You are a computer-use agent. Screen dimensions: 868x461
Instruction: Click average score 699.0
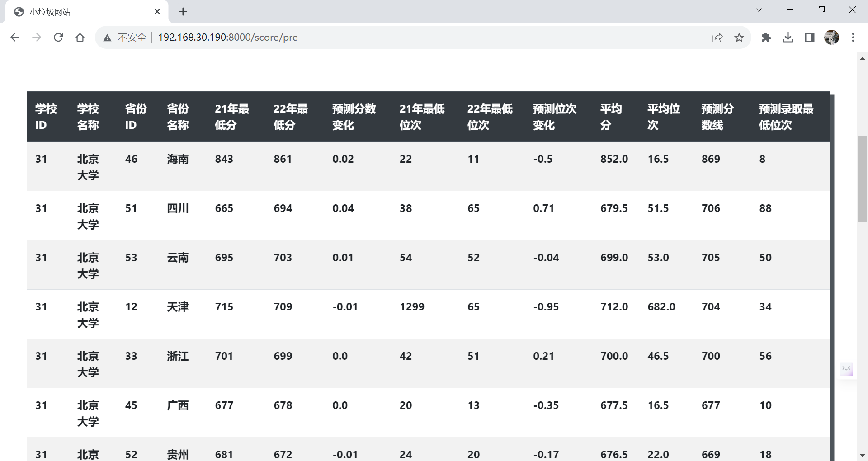[614, 258]
